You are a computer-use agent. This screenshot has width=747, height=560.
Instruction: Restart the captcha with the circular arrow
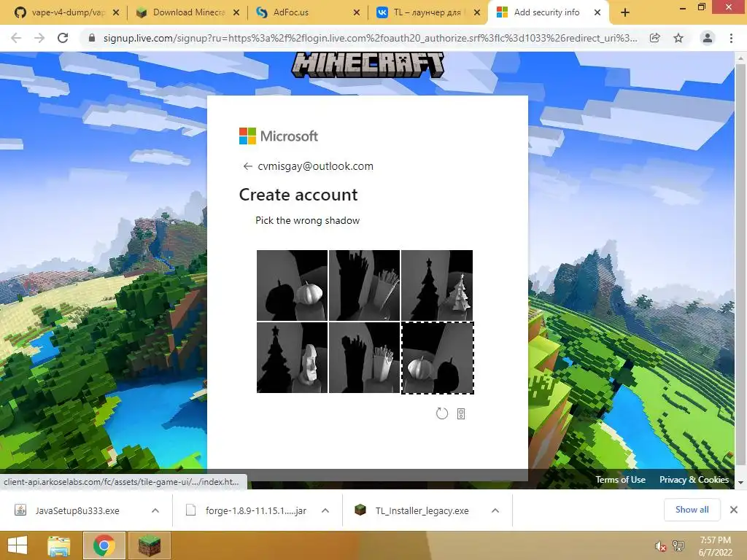coord(441,413)
